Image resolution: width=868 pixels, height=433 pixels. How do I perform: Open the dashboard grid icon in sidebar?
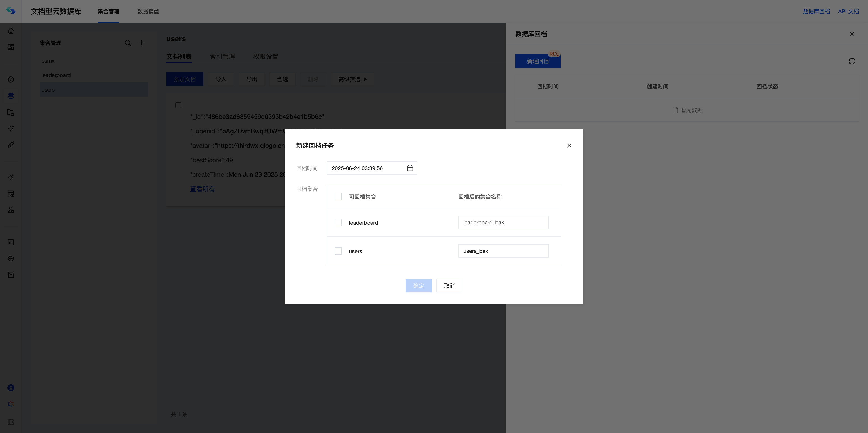11,47
